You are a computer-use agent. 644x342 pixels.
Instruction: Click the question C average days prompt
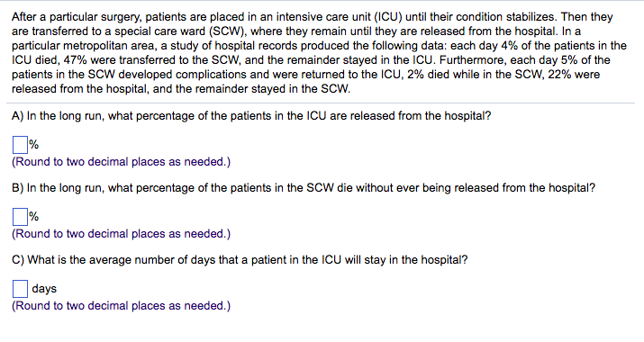(240, 260)
